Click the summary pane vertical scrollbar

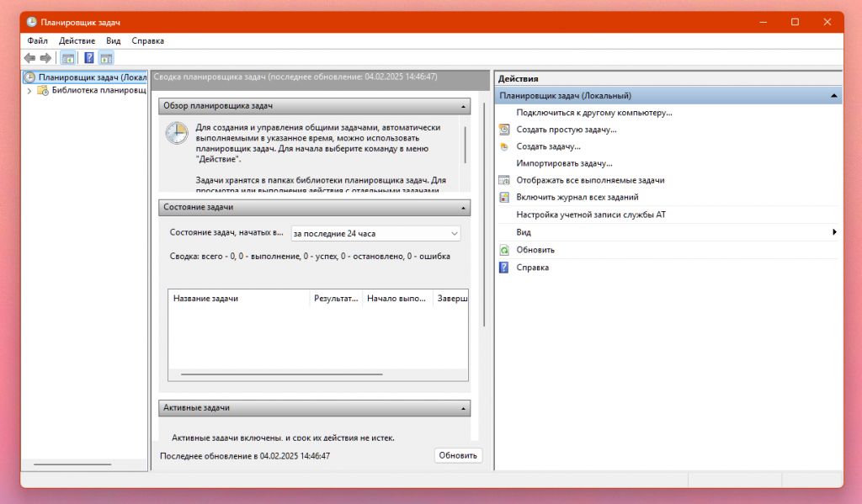click(x=483, y=210)
